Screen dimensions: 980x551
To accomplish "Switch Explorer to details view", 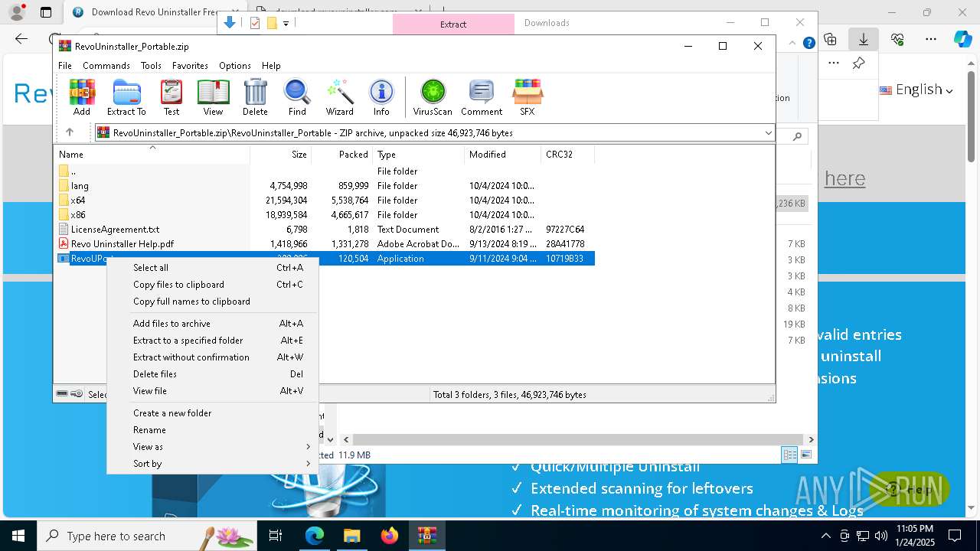I will (x=789, y=455).
